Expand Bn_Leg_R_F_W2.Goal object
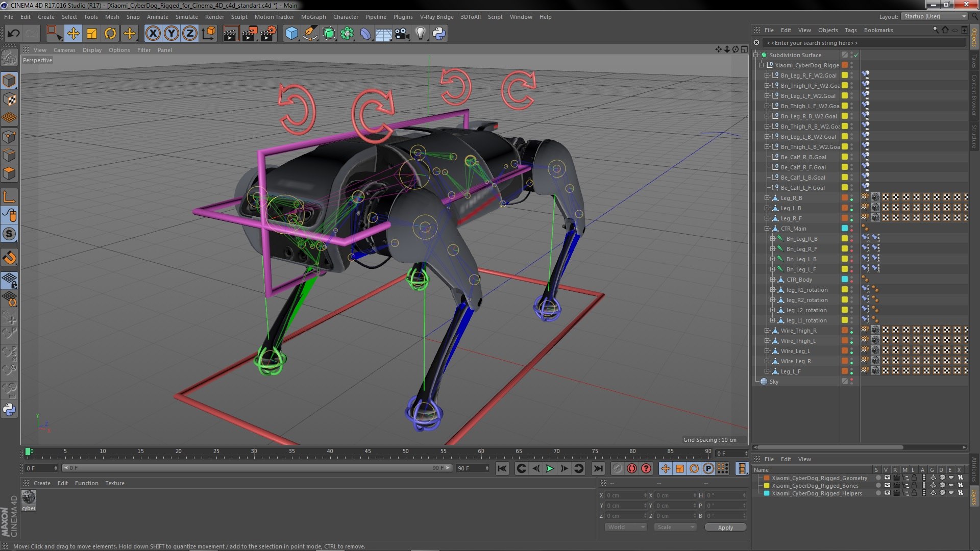Screen dimensions: 980x551 coord(767,76)
